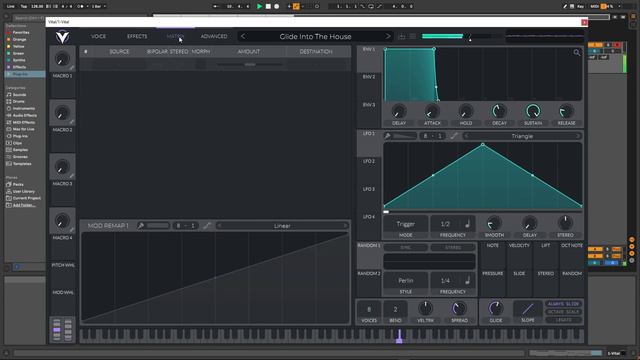Screen dimensions: 640x360
Task: Click the Vital logo icon
Action: pos(62,37)
